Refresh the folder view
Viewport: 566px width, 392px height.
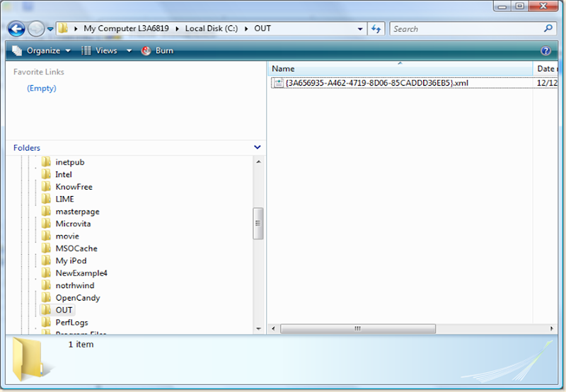[376, 29]
